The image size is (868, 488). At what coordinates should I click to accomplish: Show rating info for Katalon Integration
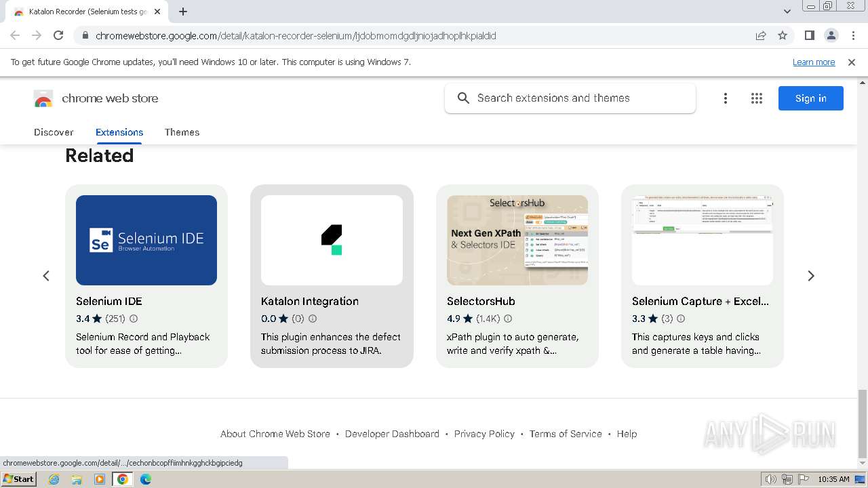click(313, 319)
